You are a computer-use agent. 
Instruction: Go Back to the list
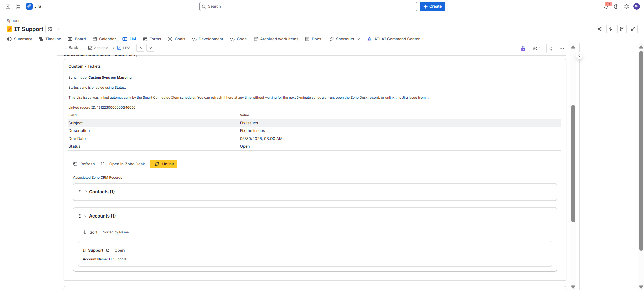71,48
